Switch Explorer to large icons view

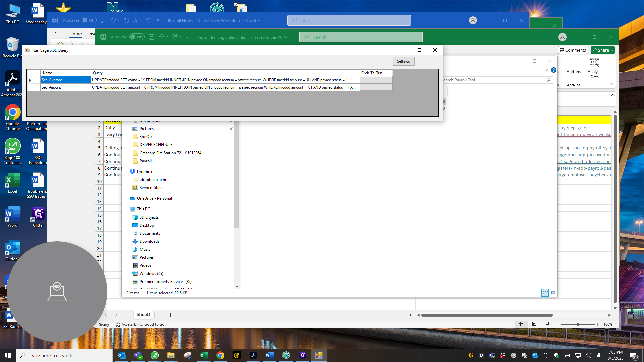(x=552, y=293)
